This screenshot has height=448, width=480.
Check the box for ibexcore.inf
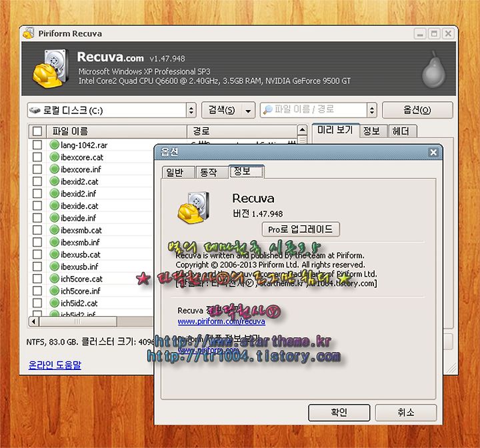[x=37, y=169]
